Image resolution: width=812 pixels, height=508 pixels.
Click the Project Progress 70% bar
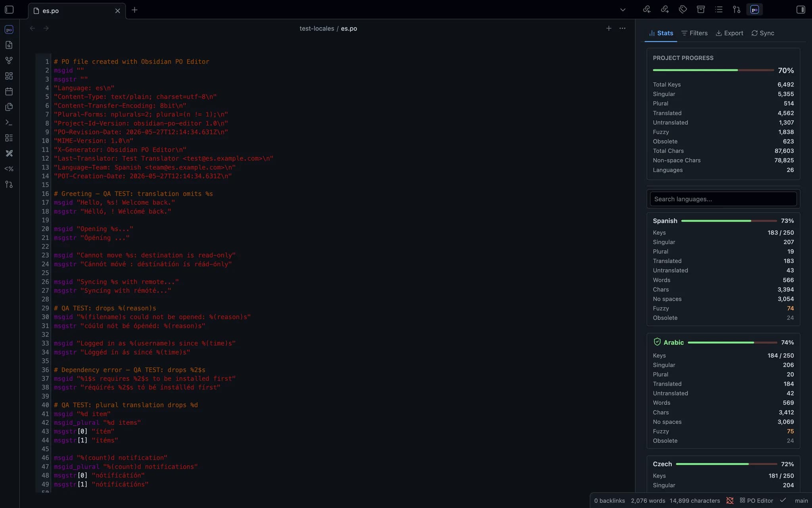point(713,70)
